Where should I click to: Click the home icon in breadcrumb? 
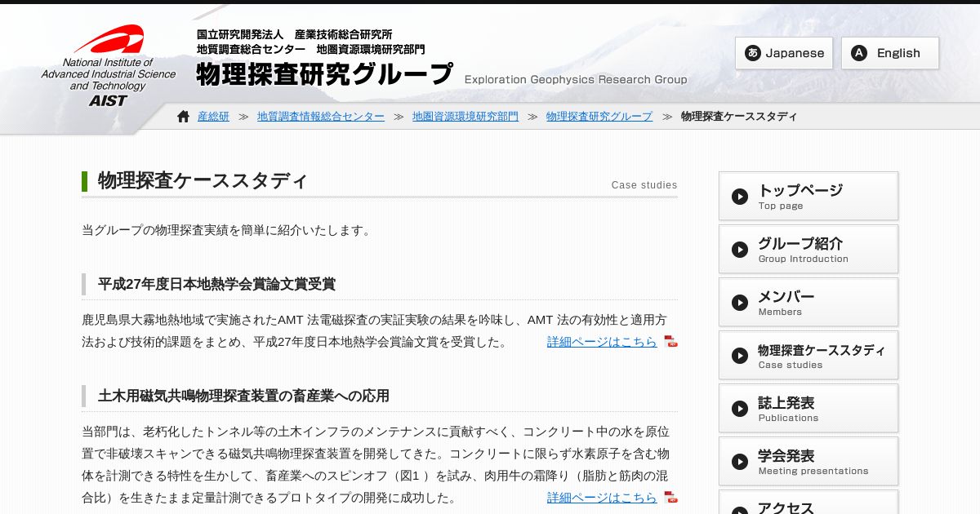pos(184,117)
